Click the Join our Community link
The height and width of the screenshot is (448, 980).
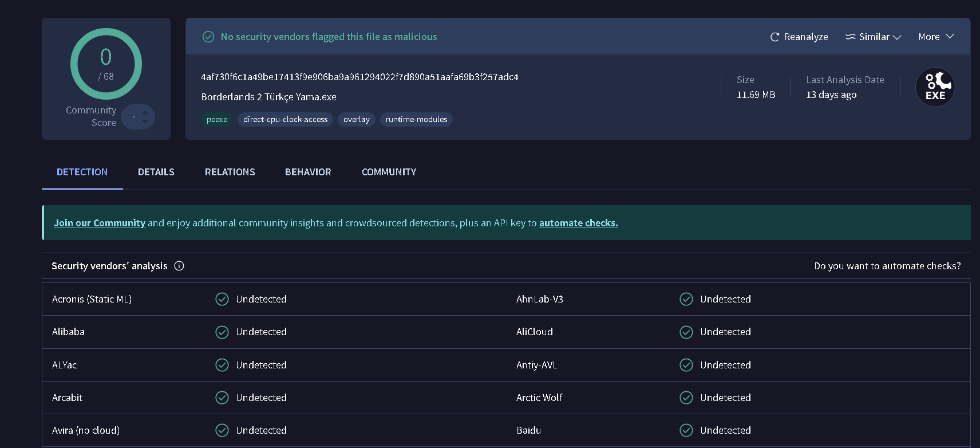click(100, 223)
